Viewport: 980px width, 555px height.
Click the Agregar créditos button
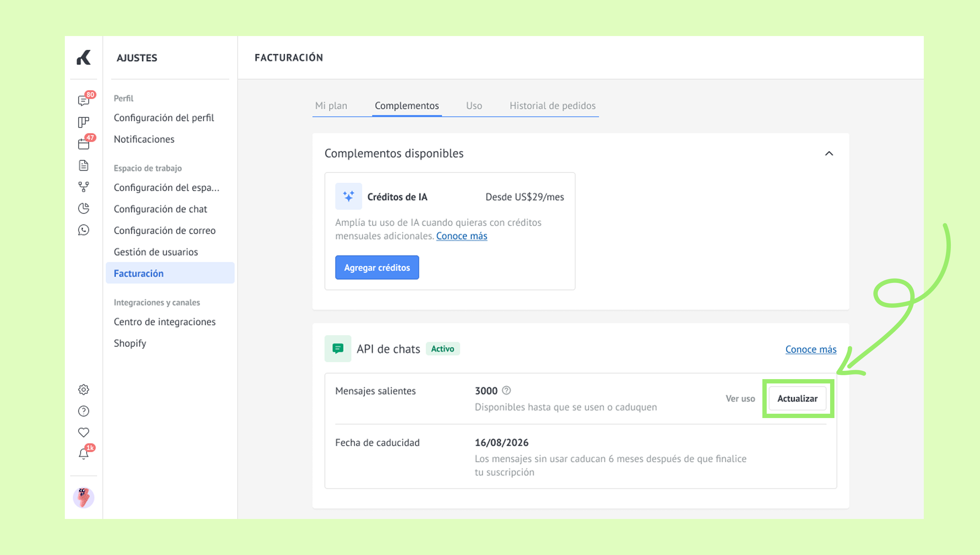click(377, 267)
